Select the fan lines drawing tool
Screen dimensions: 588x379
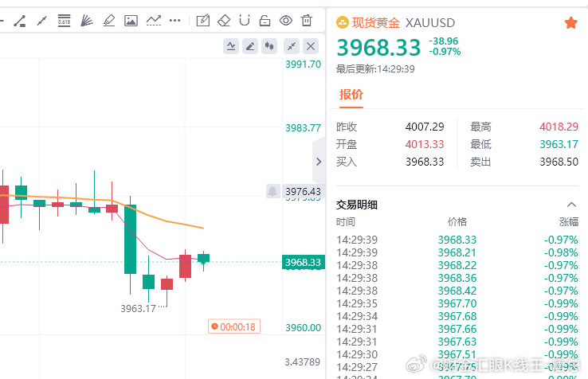pos(87,21)
